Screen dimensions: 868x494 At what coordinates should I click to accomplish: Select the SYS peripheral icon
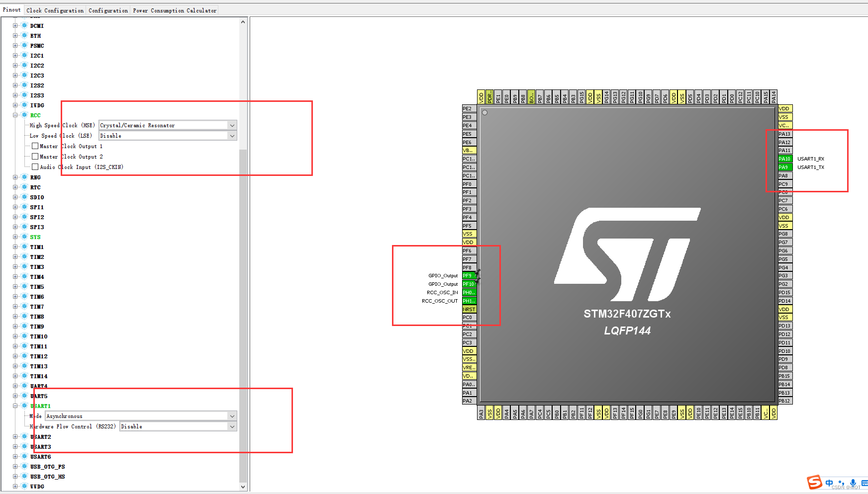click(x=25, y=237)
